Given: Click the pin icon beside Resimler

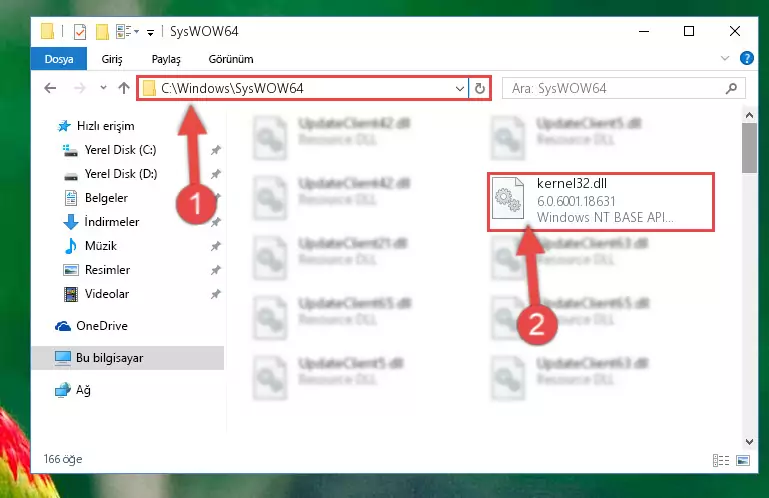Looking at the screenshot, I should click(215, 270).
